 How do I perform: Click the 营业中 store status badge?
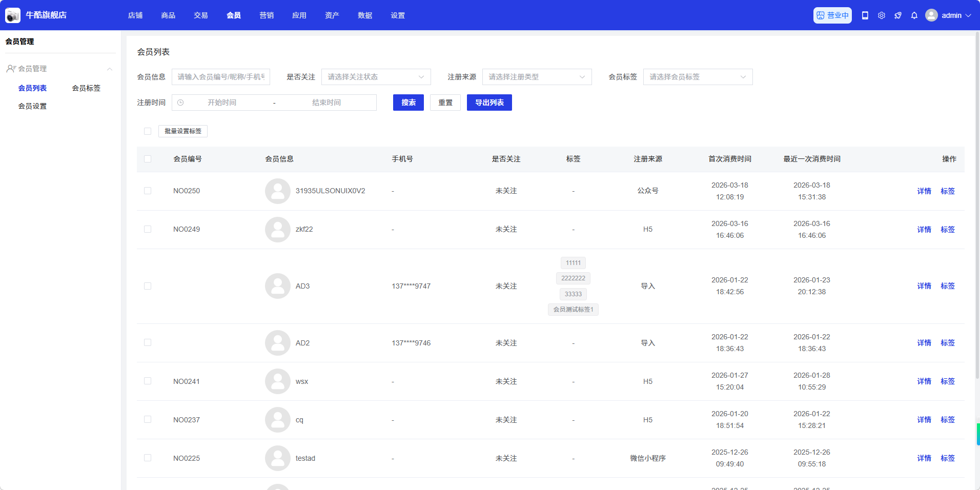[x=832, y=15]
